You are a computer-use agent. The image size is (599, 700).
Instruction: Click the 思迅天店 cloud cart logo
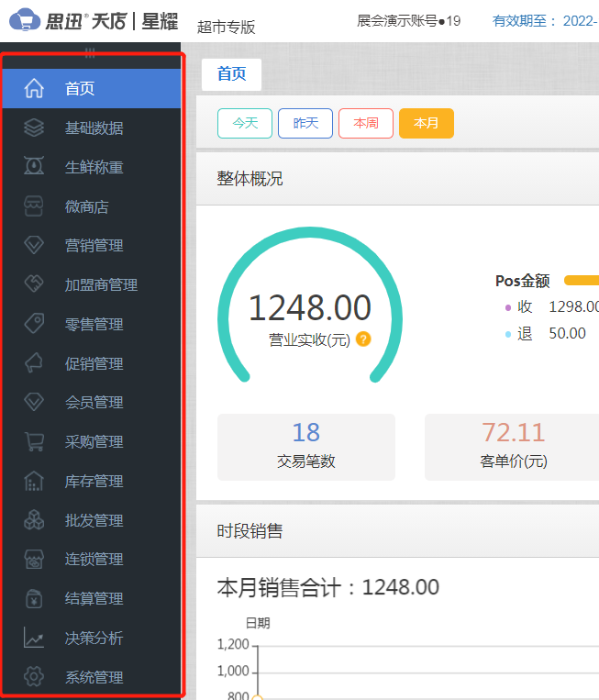(x=25, y=20)
